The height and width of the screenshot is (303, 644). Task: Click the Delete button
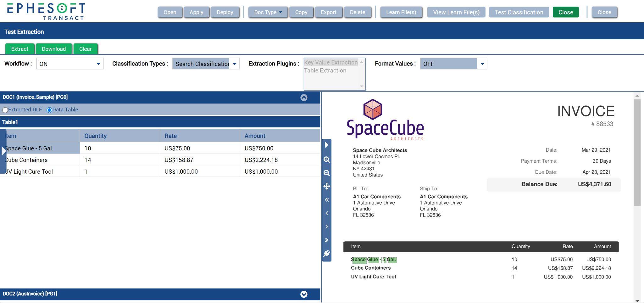click(358, 12)
